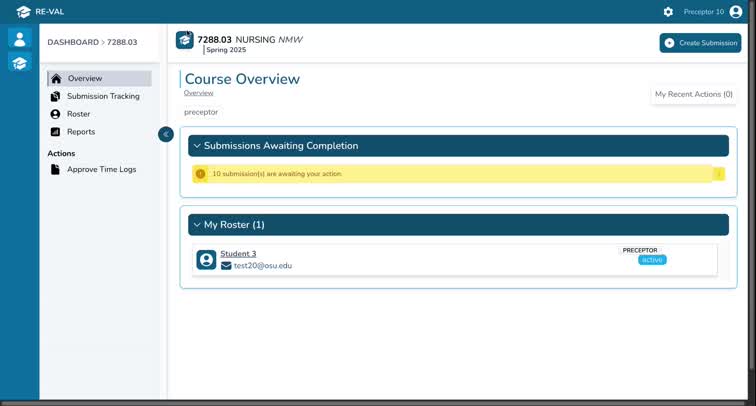
Task: Open the Student 3 profile link
Action: tap(238, 254)
